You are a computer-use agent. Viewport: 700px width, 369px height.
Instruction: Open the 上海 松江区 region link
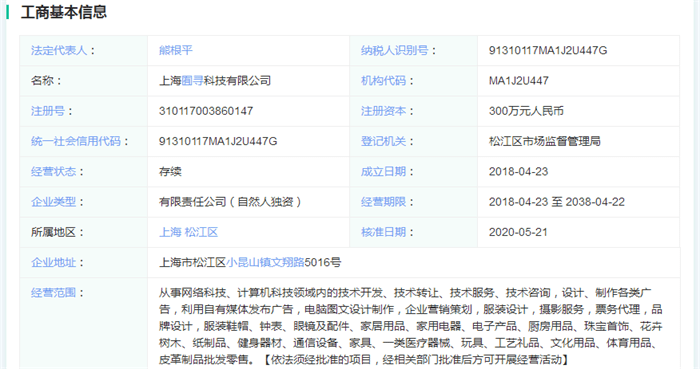(x=188, y=232)
